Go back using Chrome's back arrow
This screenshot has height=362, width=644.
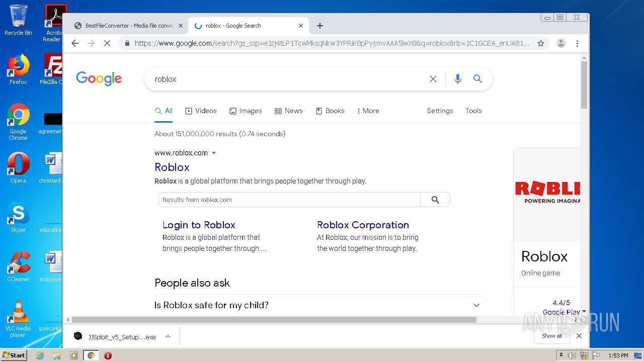(x=75, y=43)
